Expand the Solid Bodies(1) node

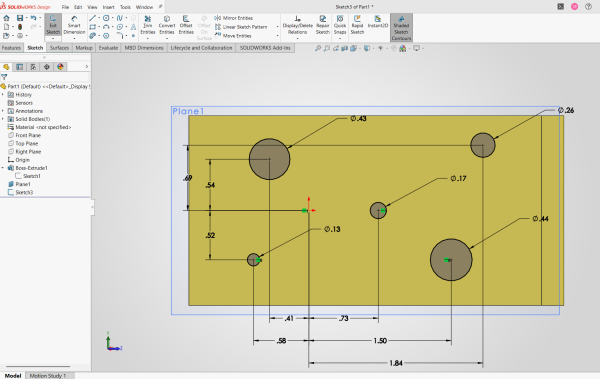(x=3, y=119)
